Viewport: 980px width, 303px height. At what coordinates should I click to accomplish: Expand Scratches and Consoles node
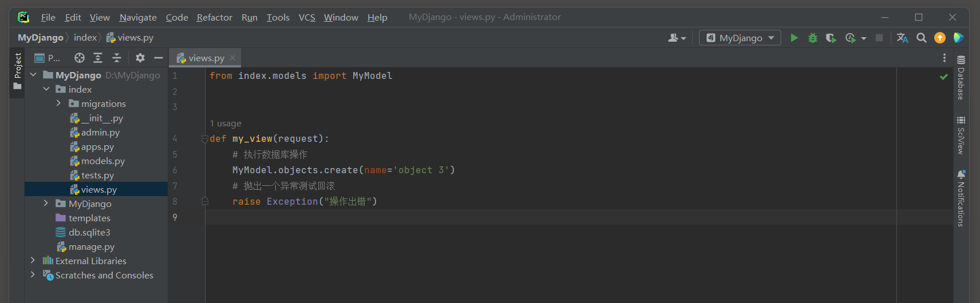[x=33, y=275]
